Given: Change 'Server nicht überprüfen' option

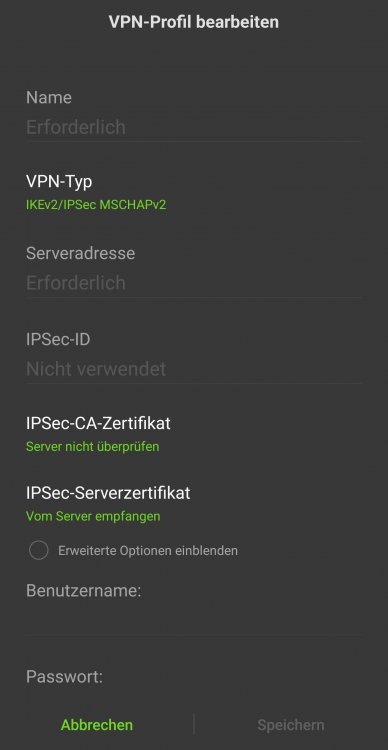Looking at the screenshot, I should 92,447.
